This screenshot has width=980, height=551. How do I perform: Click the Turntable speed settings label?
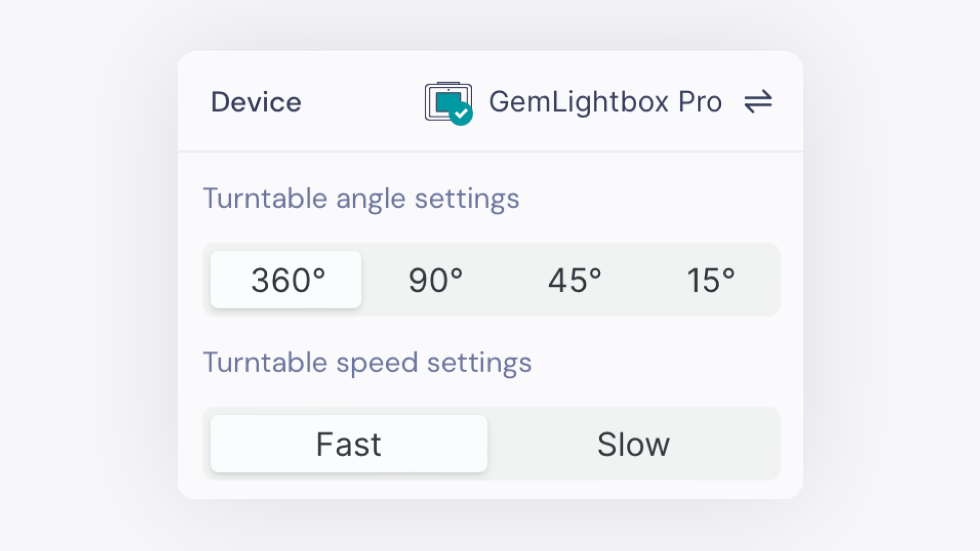[x=367, y=362]
